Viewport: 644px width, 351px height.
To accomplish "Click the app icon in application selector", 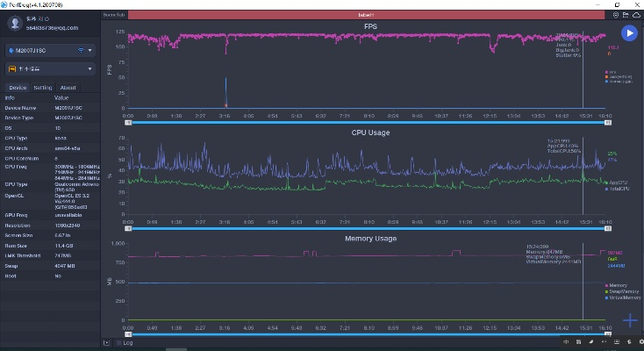I will (x=12, y=68).
